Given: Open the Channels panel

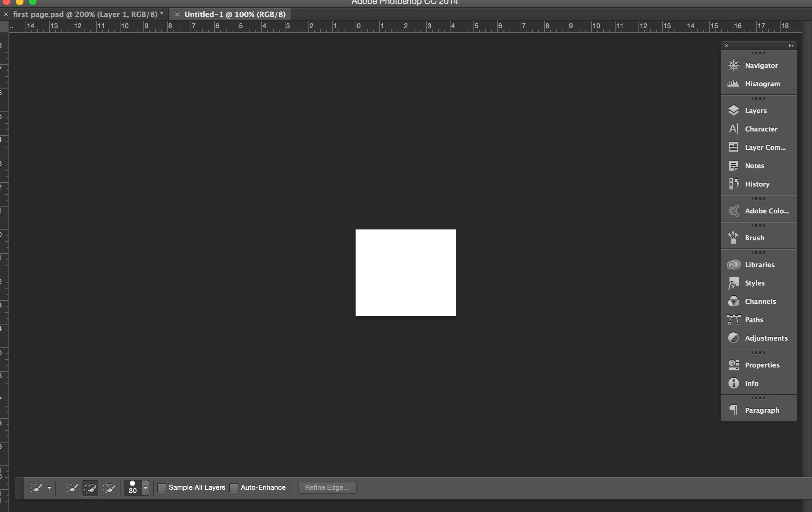Looking at the screenshot, I should pos(760,301).
